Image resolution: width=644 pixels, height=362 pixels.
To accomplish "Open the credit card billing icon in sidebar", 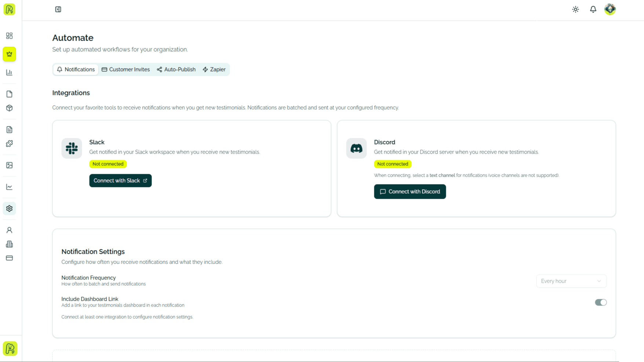I will [x=10, y=258].
